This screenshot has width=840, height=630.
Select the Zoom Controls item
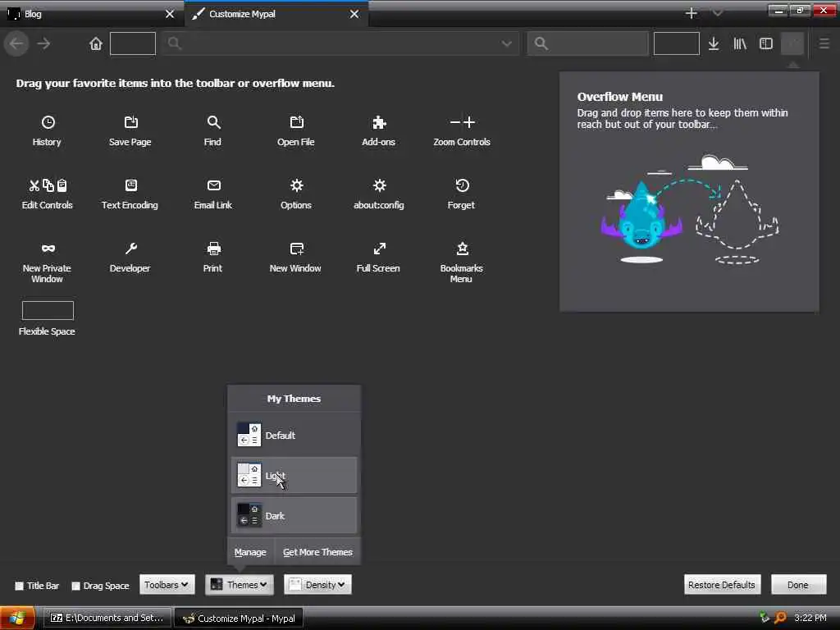pyautogui.click(x=462, y=130)
